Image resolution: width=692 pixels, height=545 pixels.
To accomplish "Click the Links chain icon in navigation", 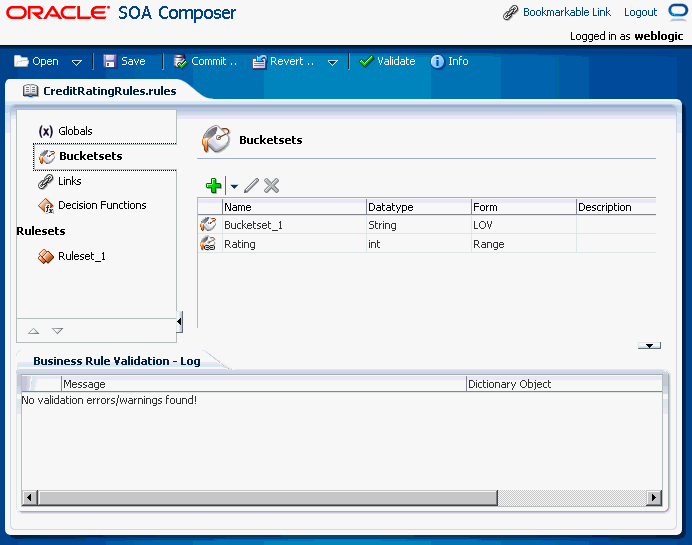I will tap(45, 181).
